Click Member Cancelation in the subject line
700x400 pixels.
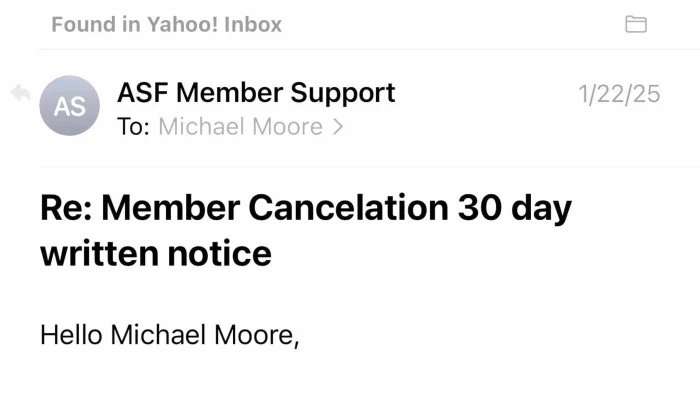pyautogui.click(x=275, y=208)
